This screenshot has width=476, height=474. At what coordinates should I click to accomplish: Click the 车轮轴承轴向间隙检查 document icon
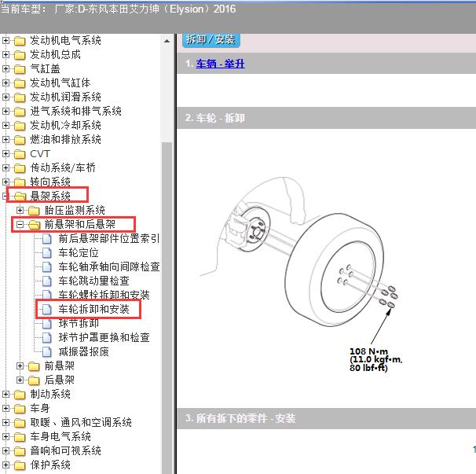pyautogui.click(x=47, y=266)
